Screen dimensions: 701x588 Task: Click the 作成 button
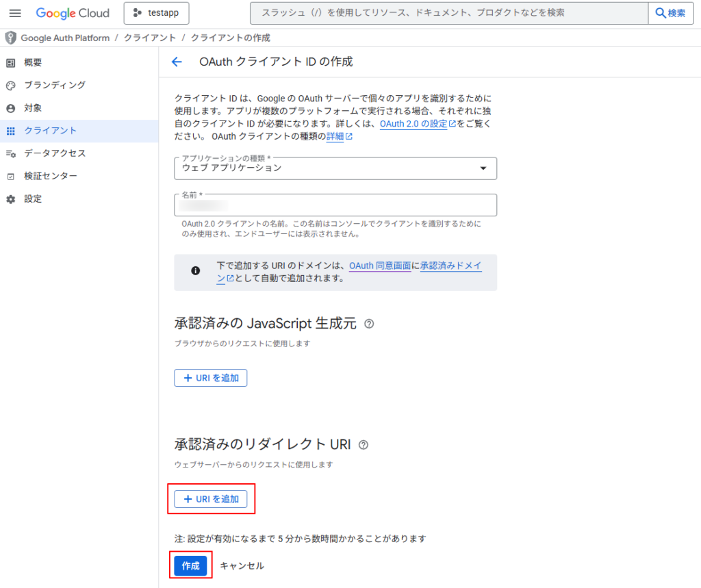[x=190, y=566]
